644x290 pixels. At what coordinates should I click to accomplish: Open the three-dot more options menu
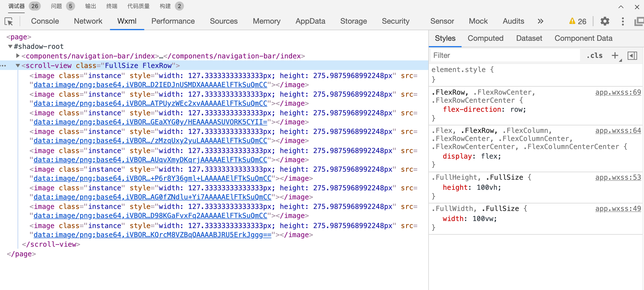pos(623,21)
